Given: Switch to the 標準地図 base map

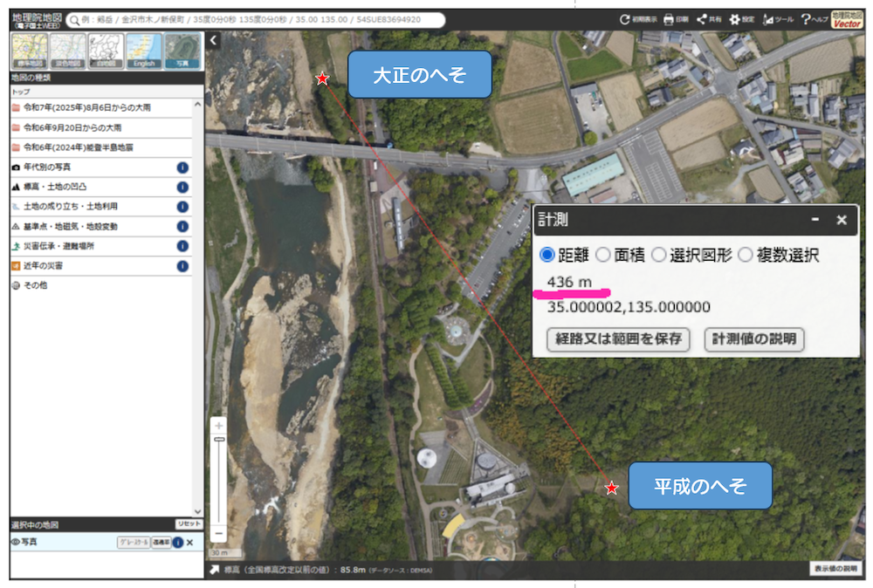Looking at the screenshot, I should pyautogui.click(x=29, y=51).
